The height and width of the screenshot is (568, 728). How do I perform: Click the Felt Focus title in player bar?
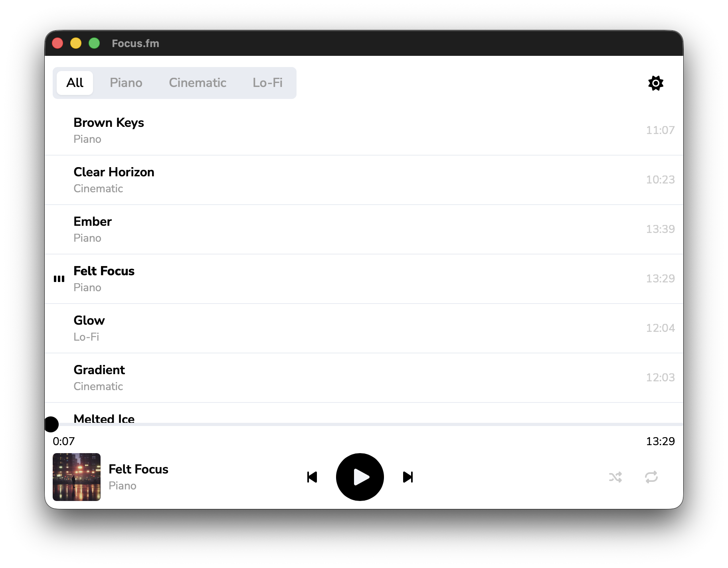(138, 469)
